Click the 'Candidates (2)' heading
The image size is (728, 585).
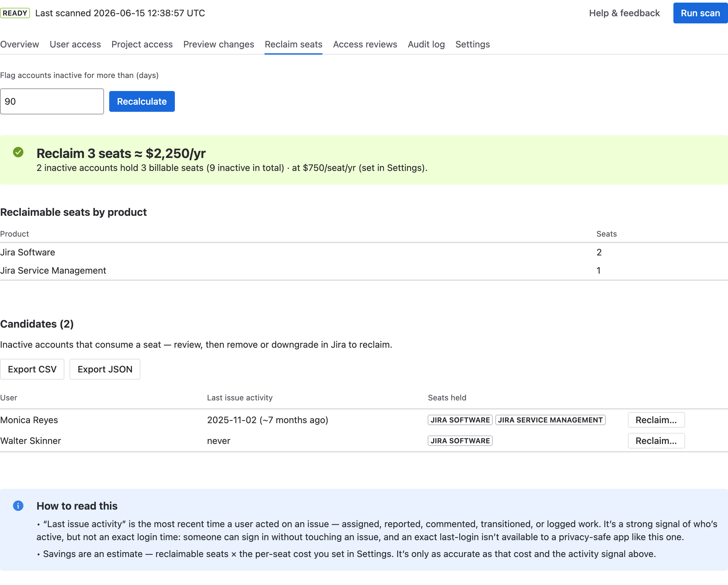pyautogui.click(x=37, y=324)
